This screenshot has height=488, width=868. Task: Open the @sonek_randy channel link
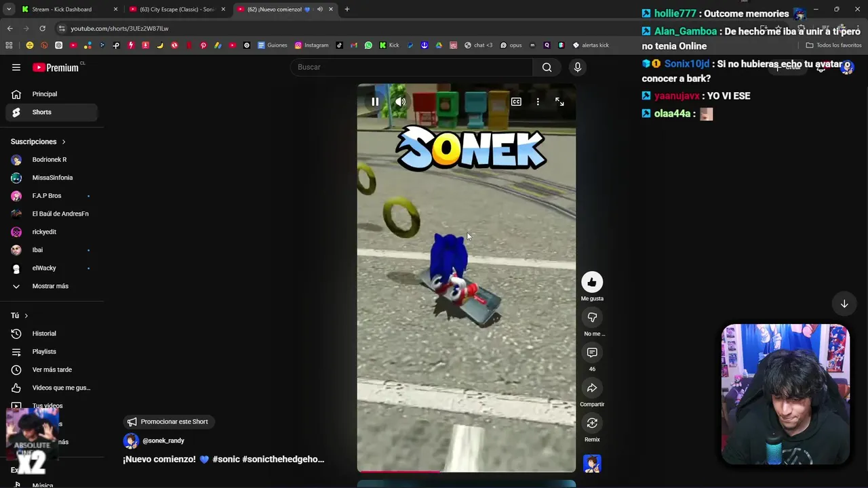point(163,441)
